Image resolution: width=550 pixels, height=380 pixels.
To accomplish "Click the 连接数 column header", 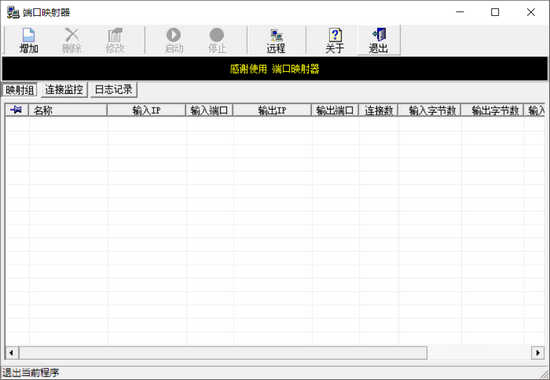I will (378, 110).
